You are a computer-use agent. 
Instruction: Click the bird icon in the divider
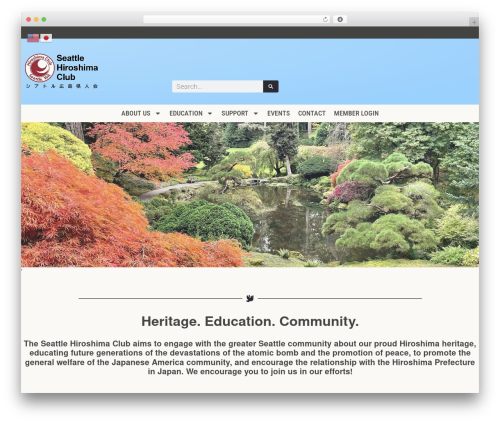point(250,298)
